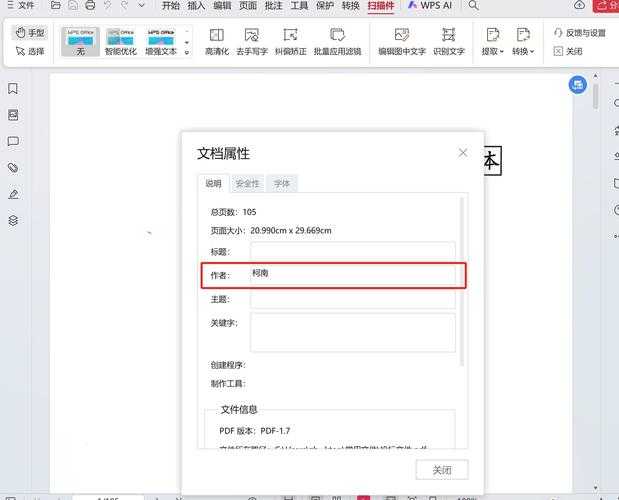The height and width of the screenshot is (500, 619).
Task: Click the 识别文字 tool
Action: coord(449,42)
